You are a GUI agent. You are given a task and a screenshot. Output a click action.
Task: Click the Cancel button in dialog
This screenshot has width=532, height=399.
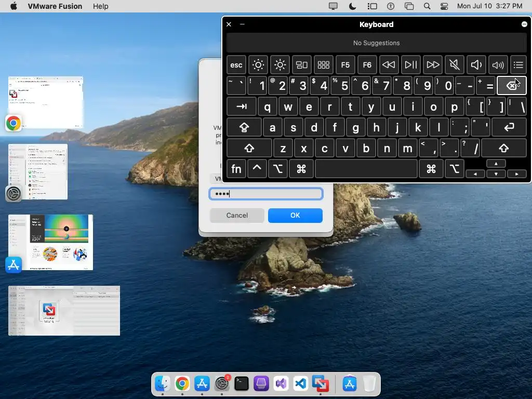pyautogui.click(x=237, y=216)
